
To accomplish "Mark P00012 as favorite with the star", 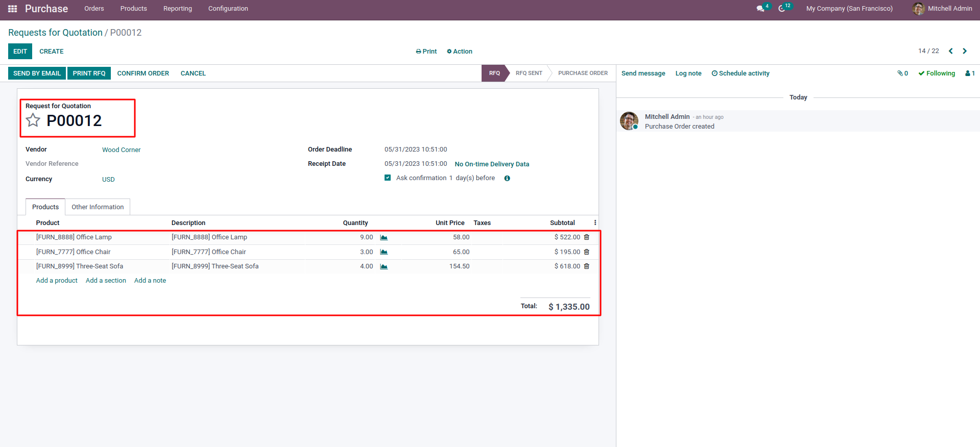I will [33, 120].
